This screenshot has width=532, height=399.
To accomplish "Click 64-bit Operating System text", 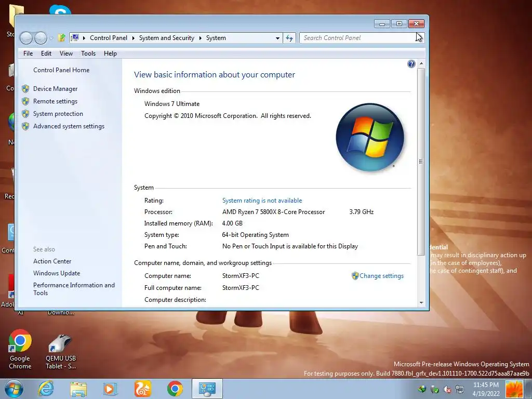I will coord(256,235).
